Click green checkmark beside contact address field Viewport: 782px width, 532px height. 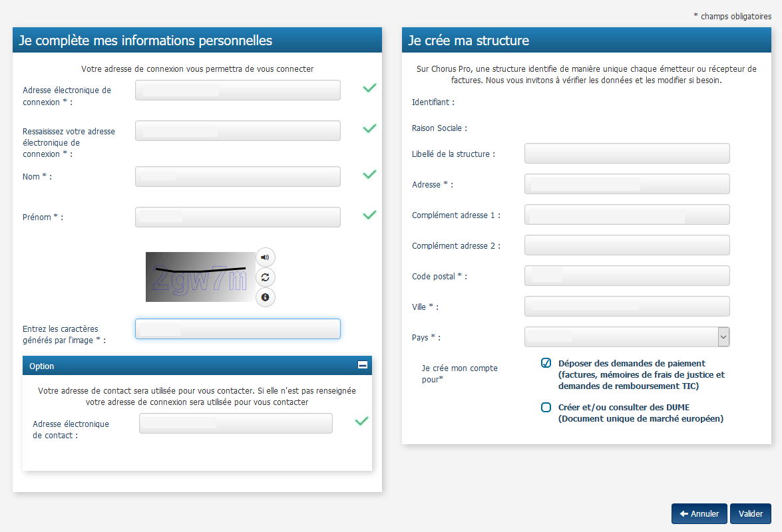361,422
